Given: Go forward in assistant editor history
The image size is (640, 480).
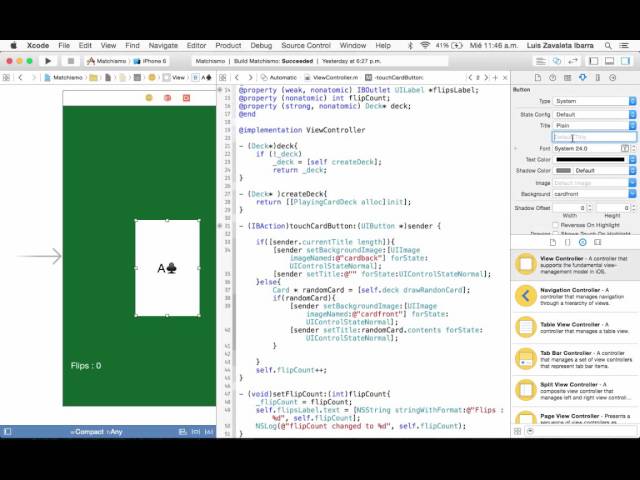Looking at the screenshot, I should 250,78.
